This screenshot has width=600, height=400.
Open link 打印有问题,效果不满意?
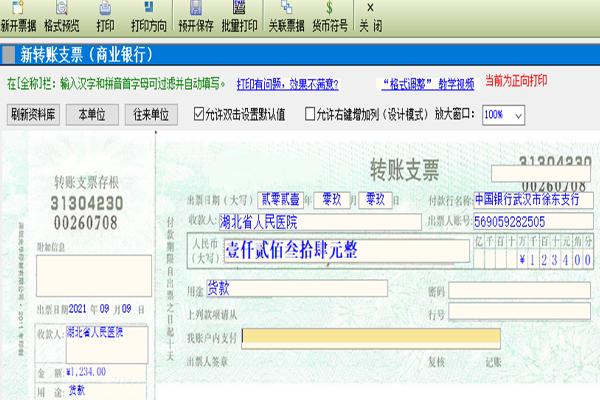click(x=287, y=84)
